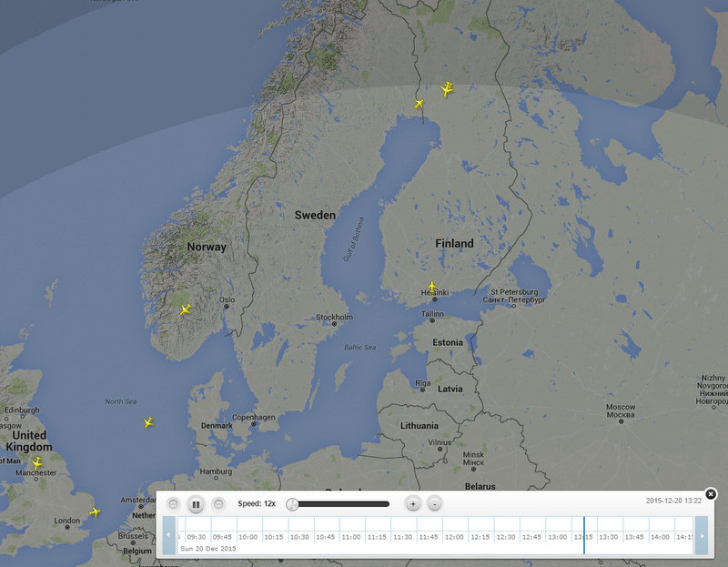Viewport: 728px width, 567px height.
Task: Click the dark playback speed slider track
Action: click(344, 504)
